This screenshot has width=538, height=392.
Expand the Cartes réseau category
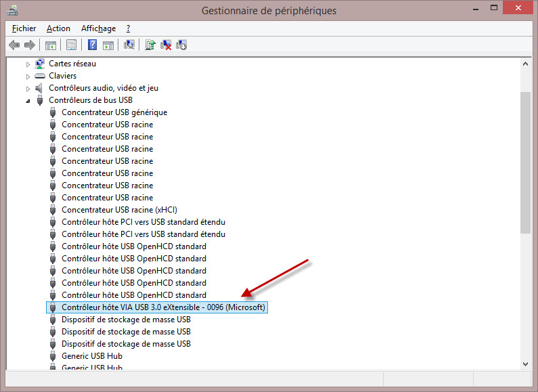point(28,64)
